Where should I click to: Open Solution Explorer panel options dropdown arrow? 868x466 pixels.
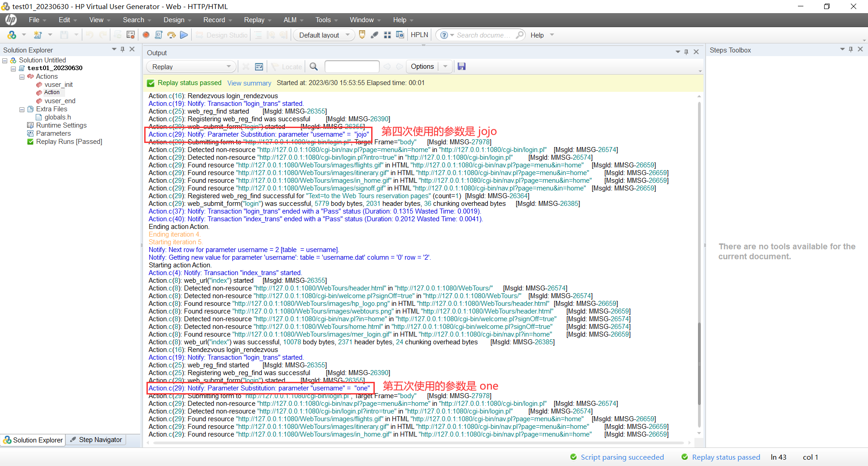click(114, 49)
